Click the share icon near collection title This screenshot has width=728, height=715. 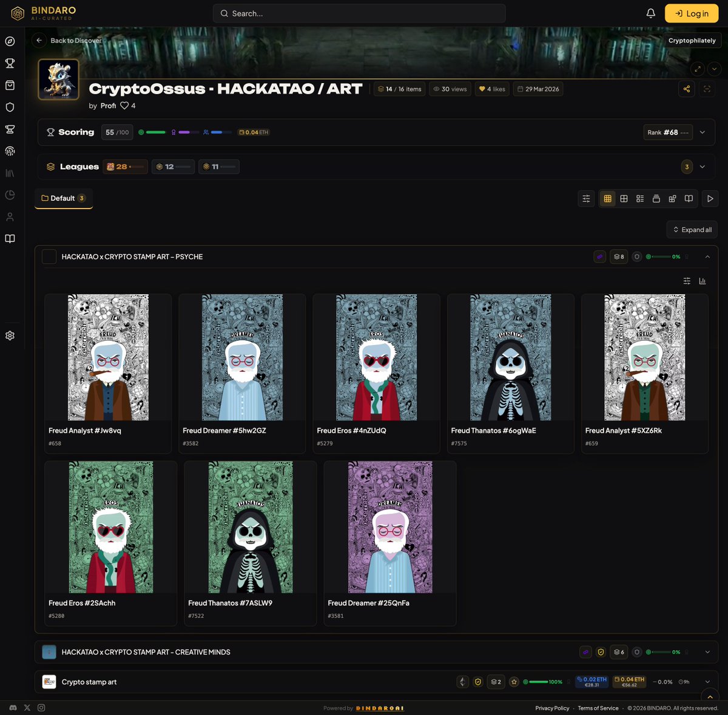[687, 89]
